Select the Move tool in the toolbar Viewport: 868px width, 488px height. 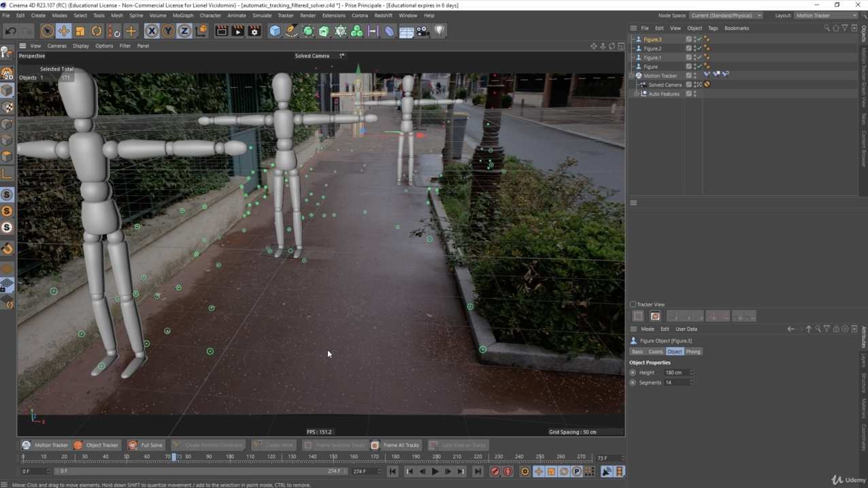tap(63, 31)
